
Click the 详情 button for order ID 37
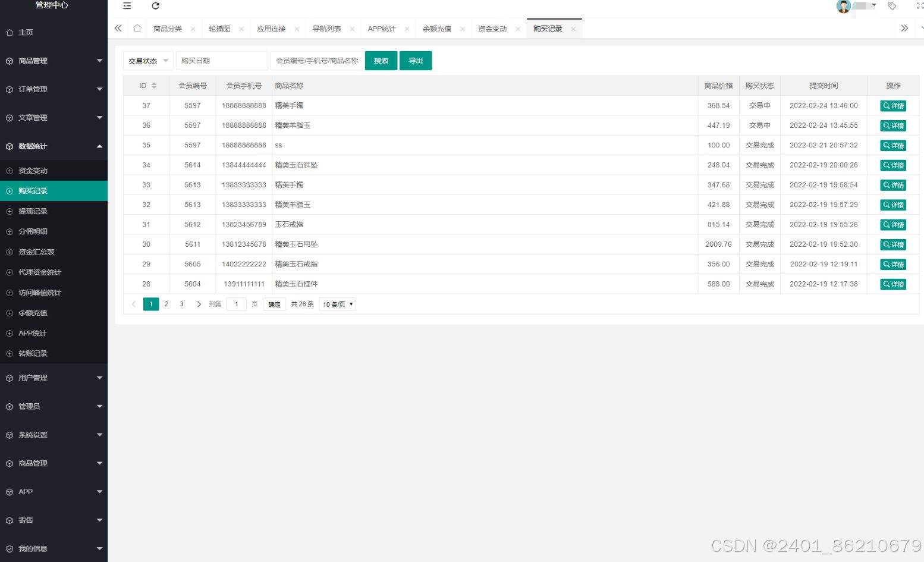(893, 105)
